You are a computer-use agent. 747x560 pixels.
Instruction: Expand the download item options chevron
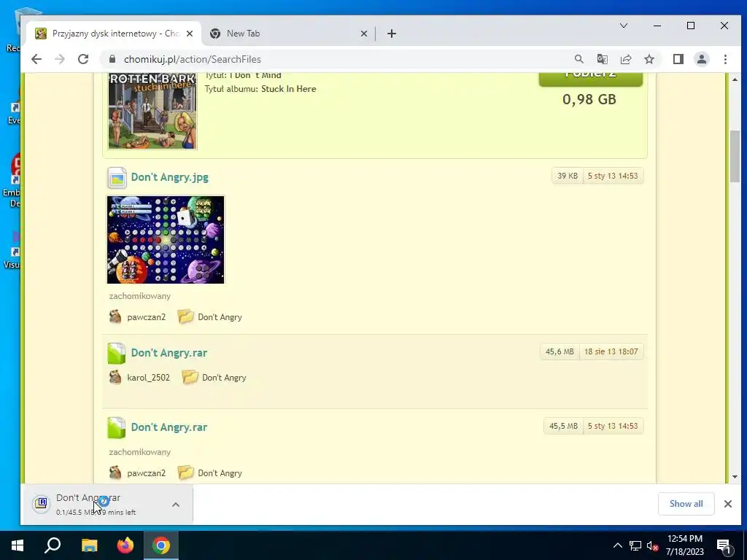tap(176, 505)
